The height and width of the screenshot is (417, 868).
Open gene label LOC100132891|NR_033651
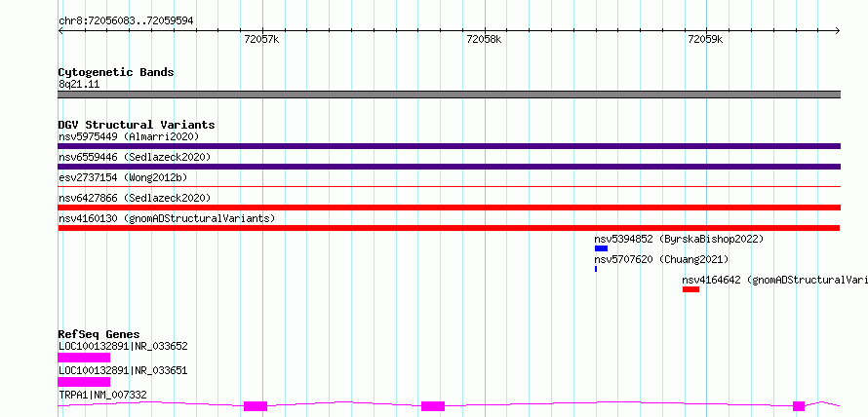[123, 370]
